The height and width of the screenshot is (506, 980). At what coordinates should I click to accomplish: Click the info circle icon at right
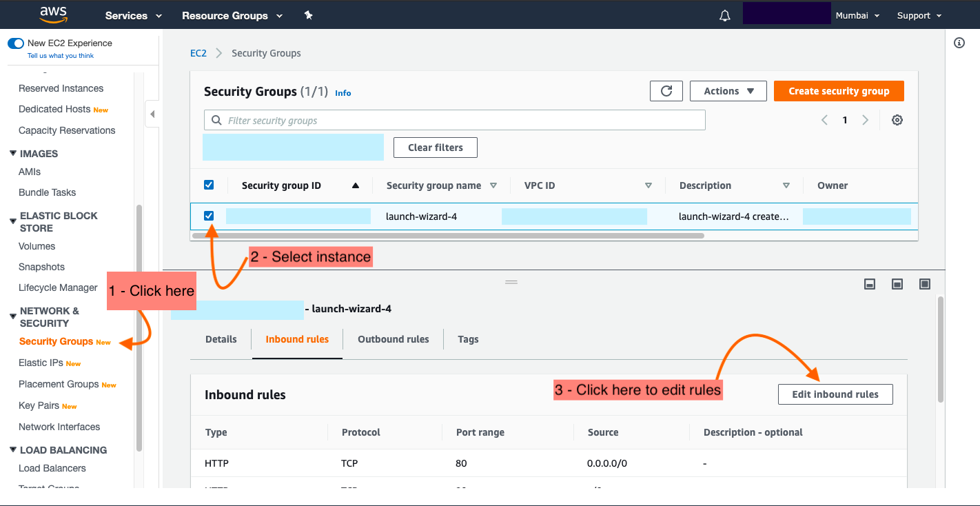click(959, 43)
